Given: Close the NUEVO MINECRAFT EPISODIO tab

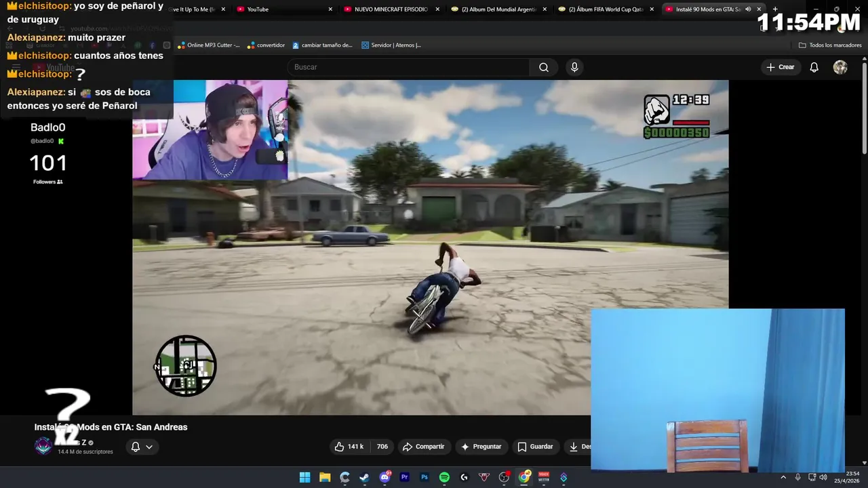Looking at the screenshot, I should (438, 9).
